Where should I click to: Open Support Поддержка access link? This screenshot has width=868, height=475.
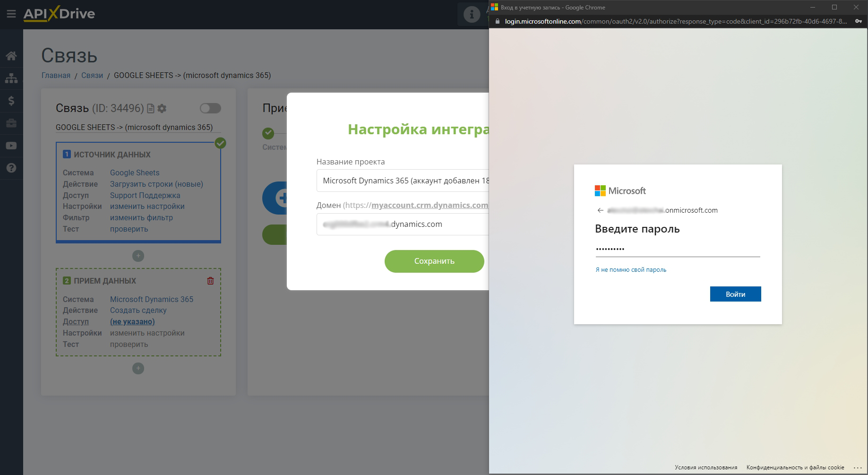pyautogui.click(x=145, y=195)
